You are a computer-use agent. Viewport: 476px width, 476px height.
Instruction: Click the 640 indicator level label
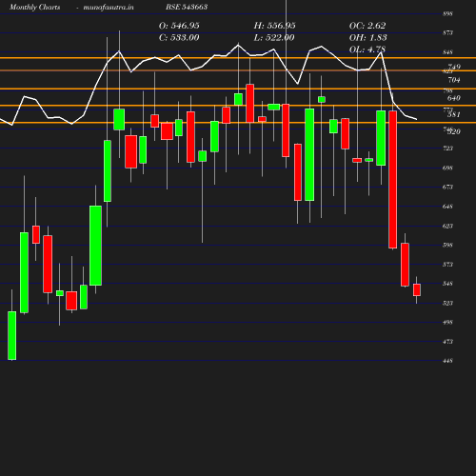[454, 98]
